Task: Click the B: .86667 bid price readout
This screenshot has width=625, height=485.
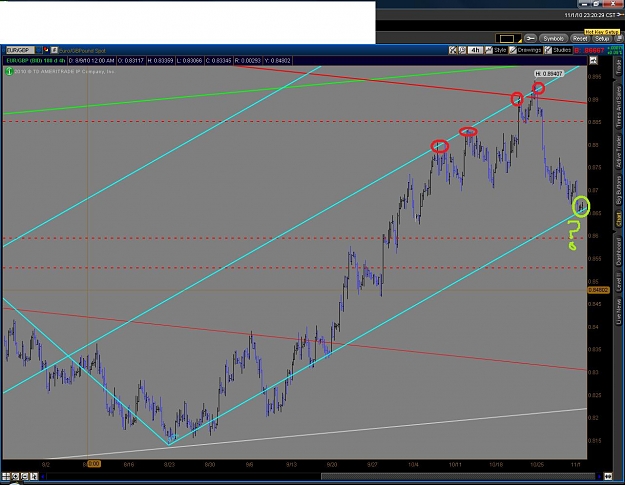Action: pyautogui.click(x=590, y=51)
